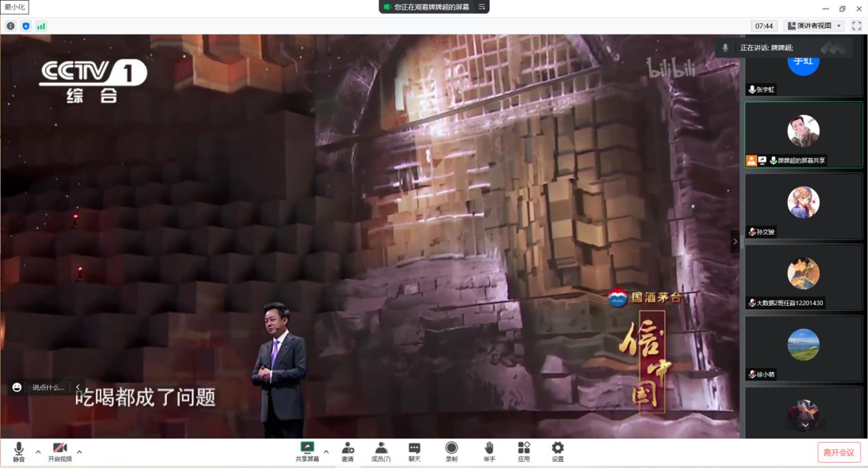Click 正在讲话: 牌牌超 speaker indicator
Viewport: 868px width, 468px height.
click(x=767, y=48)
